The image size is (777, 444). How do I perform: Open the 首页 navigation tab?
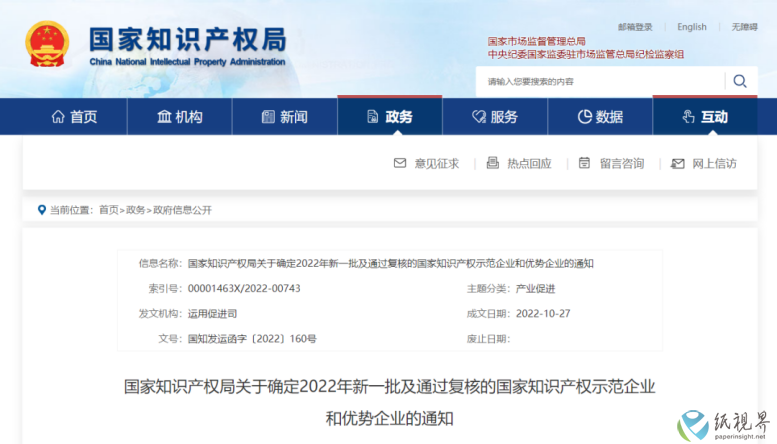point(74,116)
